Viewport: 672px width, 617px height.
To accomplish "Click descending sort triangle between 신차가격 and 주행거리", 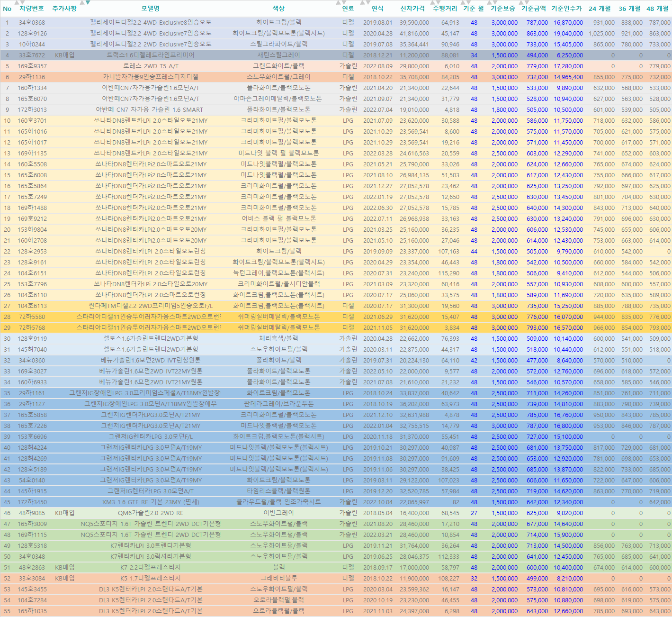I will (x=438, y=2).
